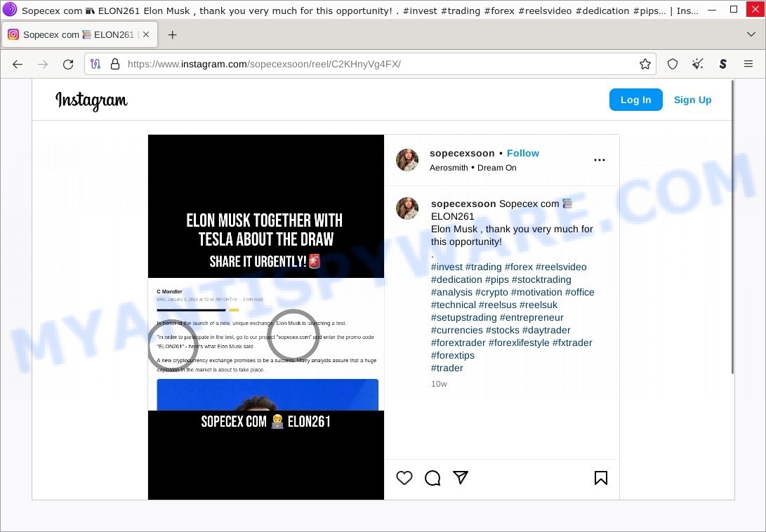
Task: Open the #forextips hashtag
Action: tap(452, 356)
